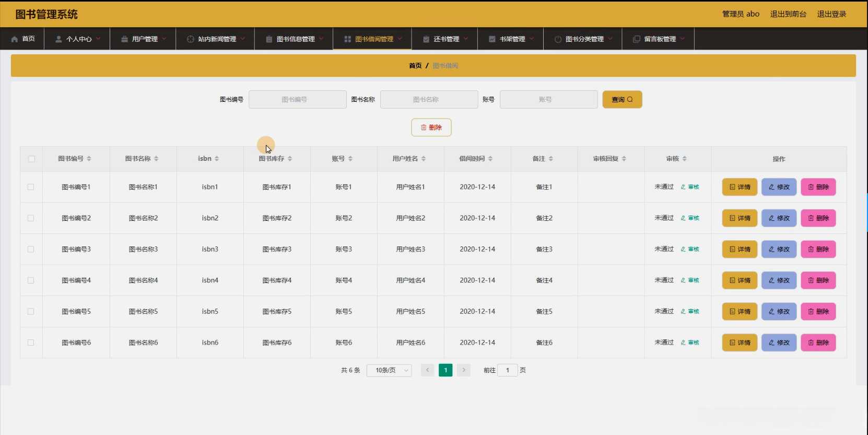Select page 1 in pagination
Image resolution: width=868 pixels, height=435 pixels.
pos(445,370)
